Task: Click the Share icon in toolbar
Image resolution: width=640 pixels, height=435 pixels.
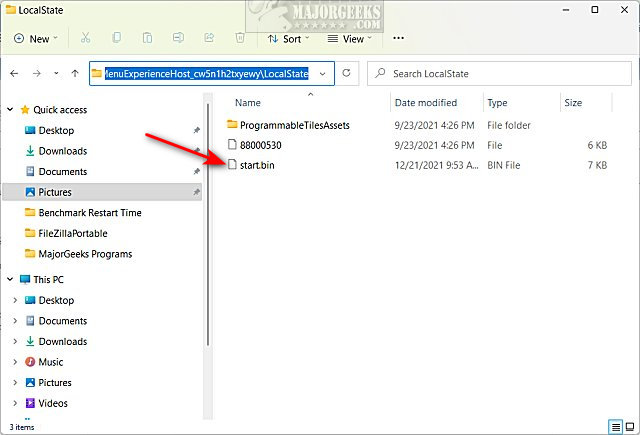Action: tap(209, 38)
